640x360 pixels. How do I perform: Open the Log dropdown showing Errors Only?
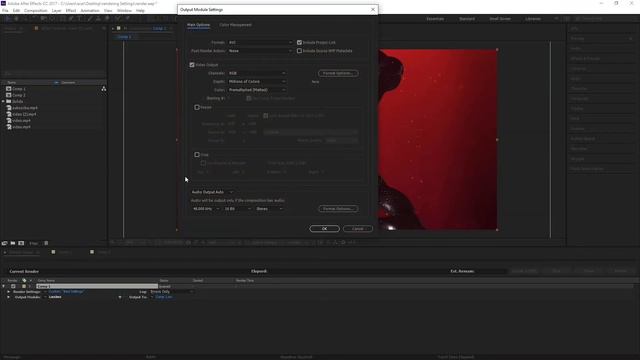coord(171,292)
